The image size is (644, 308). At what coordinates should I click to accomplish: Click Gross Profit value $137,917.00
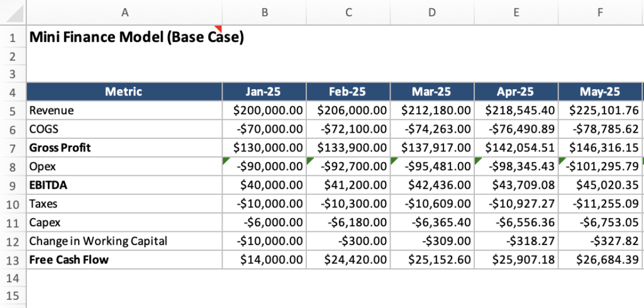[x=431, y=148]
